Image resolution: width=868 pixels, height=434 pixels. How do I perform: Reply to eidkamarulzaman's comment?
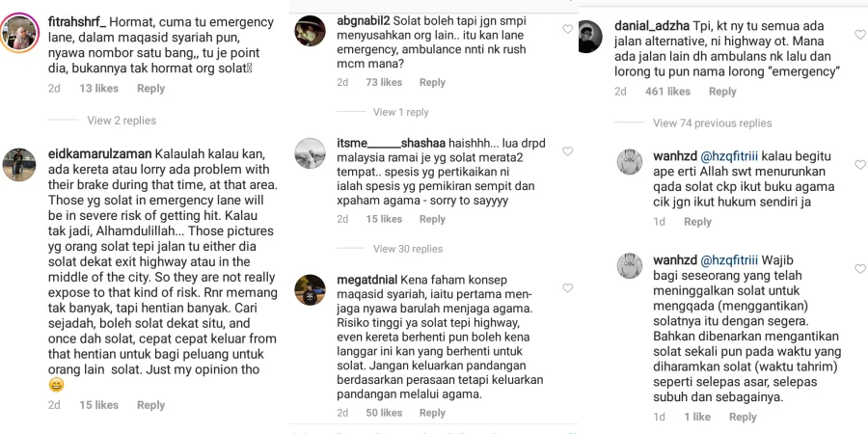point(151,405)
